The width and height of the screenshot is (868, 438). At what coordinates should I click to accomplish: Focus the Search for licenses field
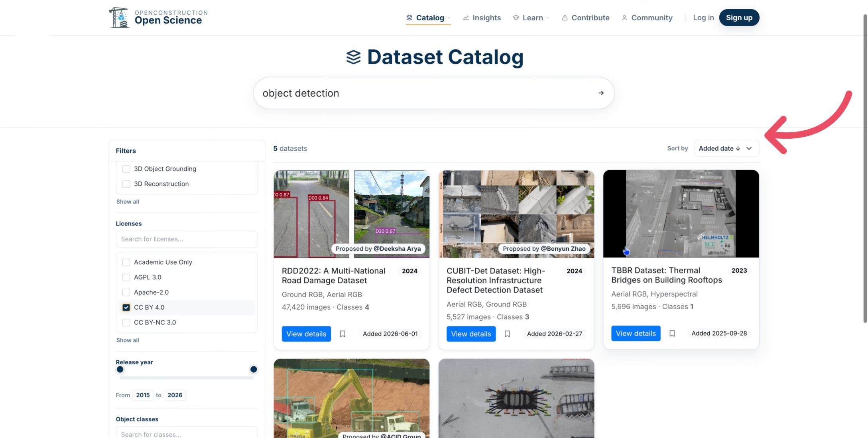[187, 239]
